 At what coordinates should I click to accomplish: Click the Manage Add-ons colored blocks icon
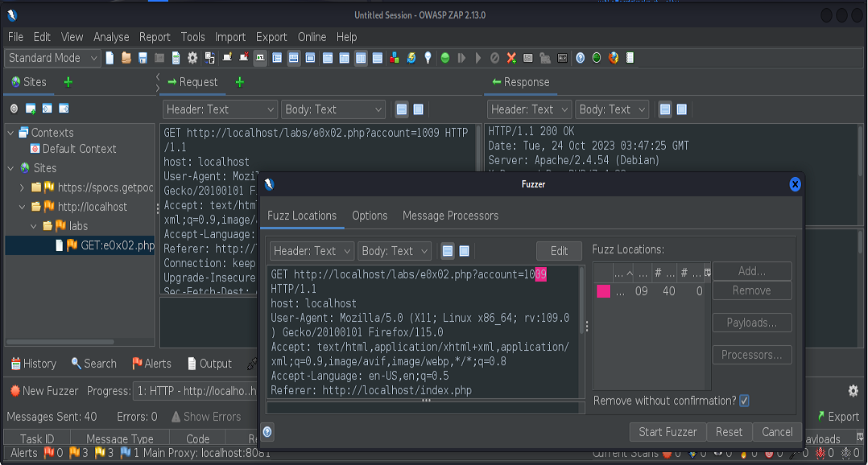coord(395,58)
